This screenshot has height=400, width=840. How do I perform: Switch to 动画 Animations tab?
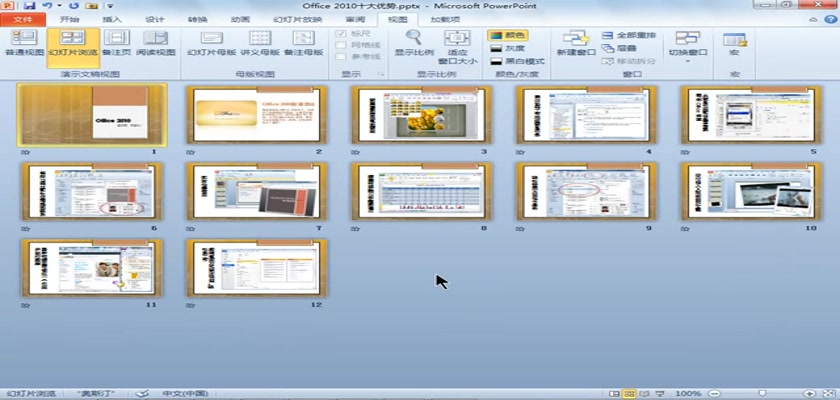click(240, 19)
